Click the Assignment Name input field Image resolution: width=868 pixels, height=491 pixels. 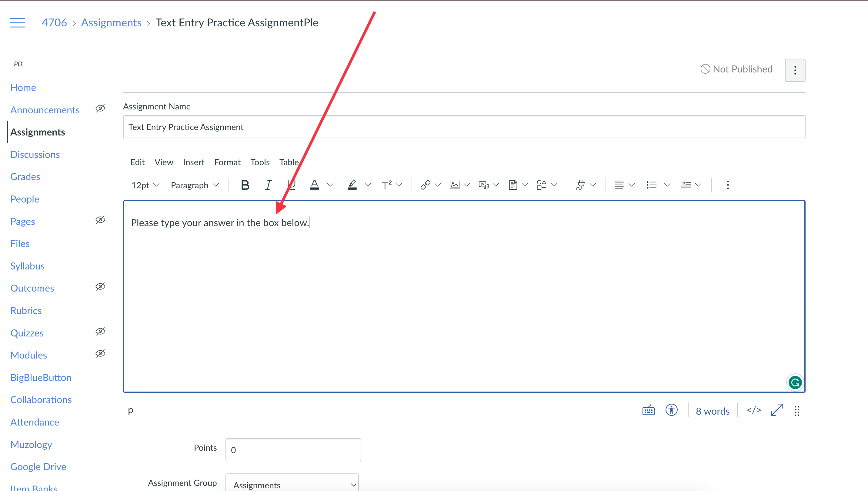464,127
